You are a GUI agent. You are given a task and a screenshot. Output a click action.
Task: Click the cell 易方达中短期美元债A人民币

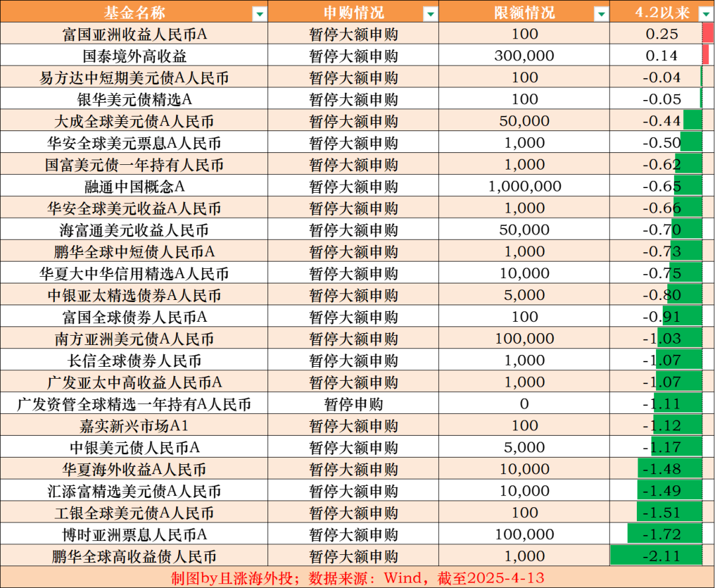pyautogui.click(x=134, y=77)
